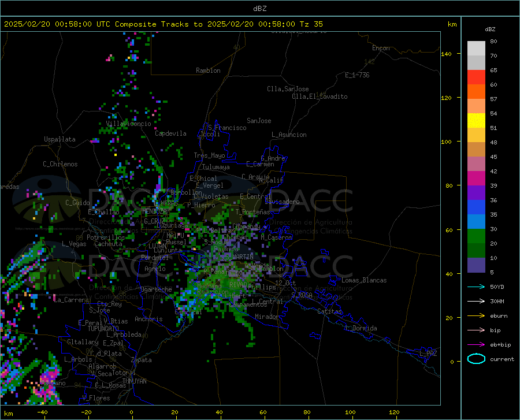The image size is (520, 420).
Task: Click the 35 dBZ light blue swatch
Action: pos(476,221)
